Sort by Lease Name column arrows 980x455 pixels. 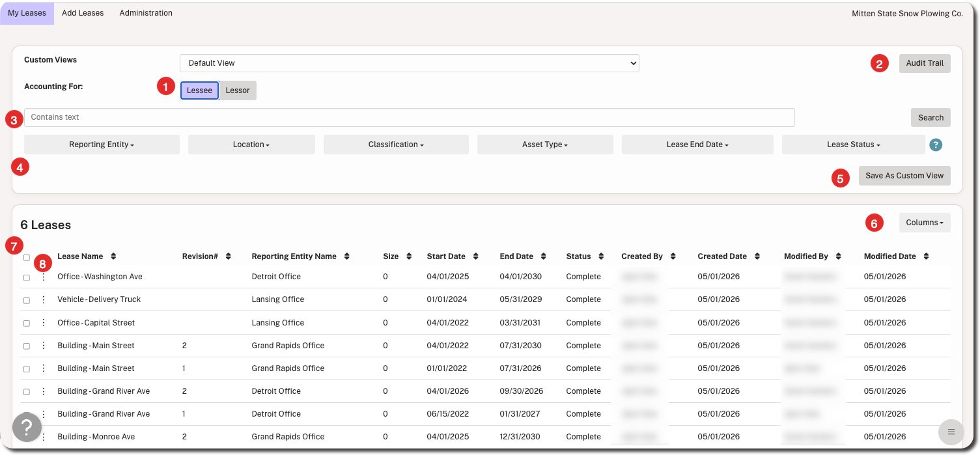coord(113,256)
